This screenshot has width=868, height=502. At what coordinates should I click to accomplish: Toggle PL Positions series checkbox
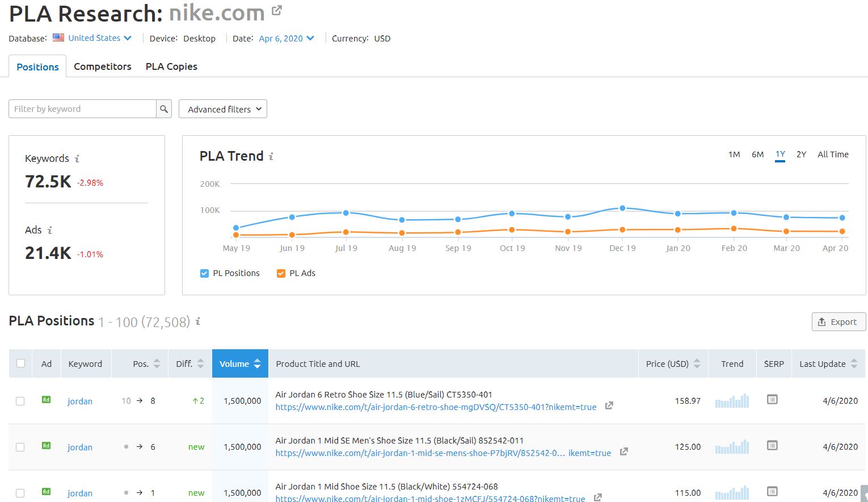204,273
